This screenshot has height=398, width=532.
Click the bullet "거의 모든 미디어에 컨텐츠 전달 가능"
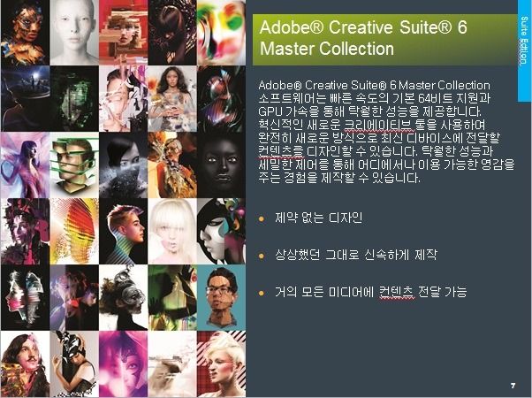[x=371, y=292]
